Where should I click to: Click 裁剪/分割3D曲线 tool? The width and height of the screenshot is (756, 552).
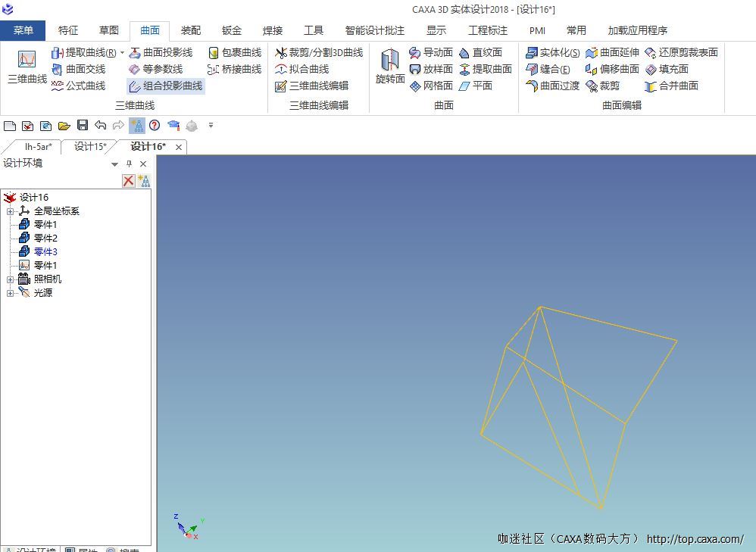coord(319,52)
